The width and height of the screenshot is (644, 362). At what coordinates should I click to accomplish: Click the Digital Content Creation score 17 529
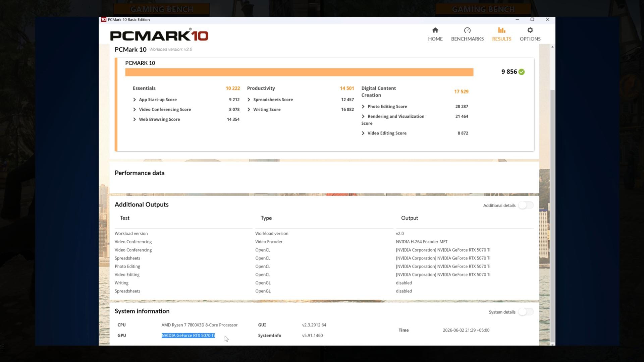[461, 92]
